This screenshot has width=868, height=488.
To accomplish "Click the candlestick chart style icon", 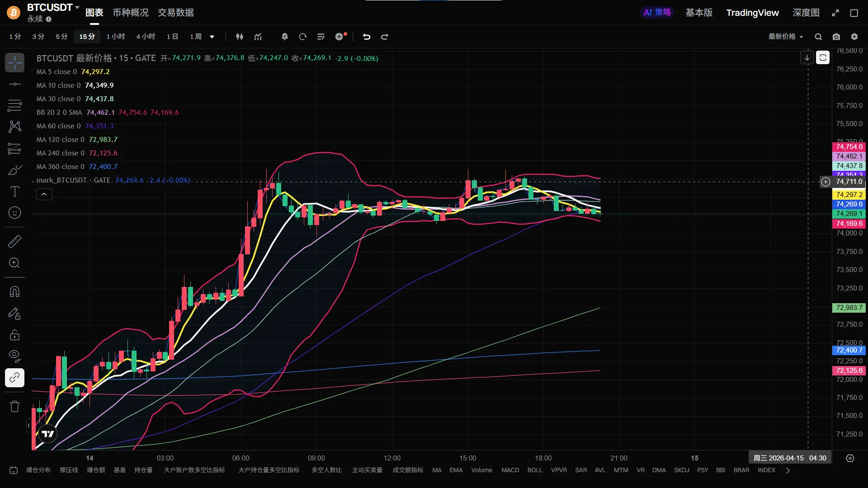I will tap(240, 37).
